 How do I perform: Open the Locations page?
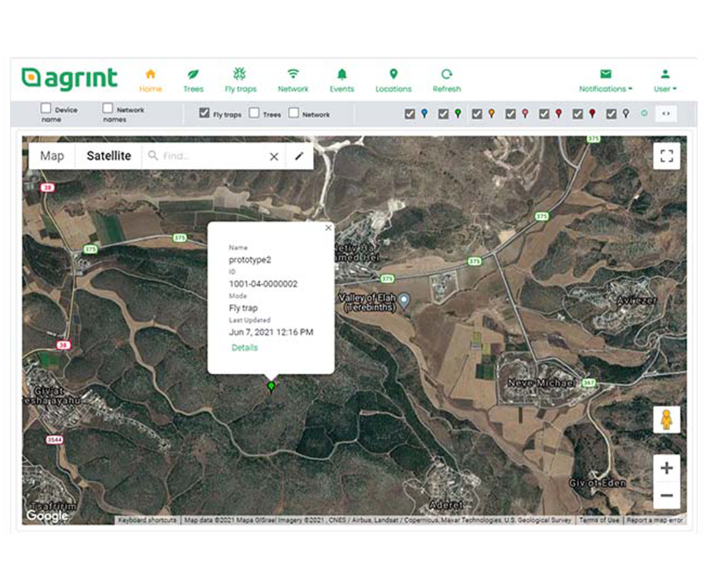click(x=393, y=80)
